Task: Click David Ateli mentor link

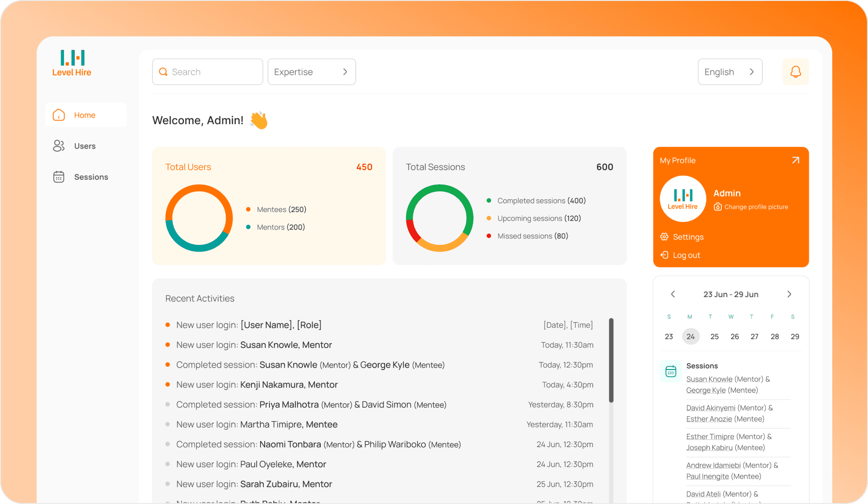Action: pos(703,494)
